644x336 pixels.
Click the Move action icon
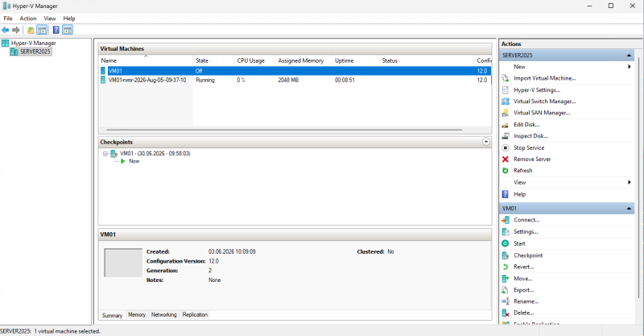(x=506, y=279)
